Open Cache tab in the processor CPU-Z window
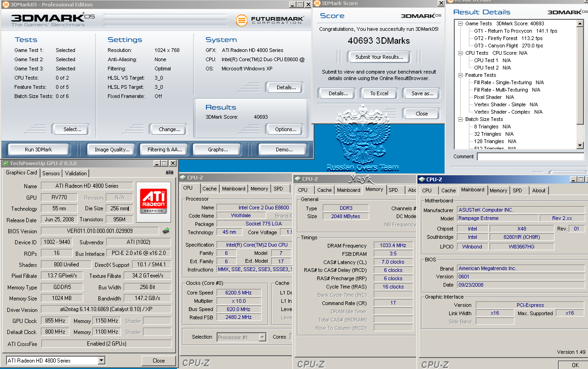The width and height of the screenshot is (588, 369). (210, 189)
